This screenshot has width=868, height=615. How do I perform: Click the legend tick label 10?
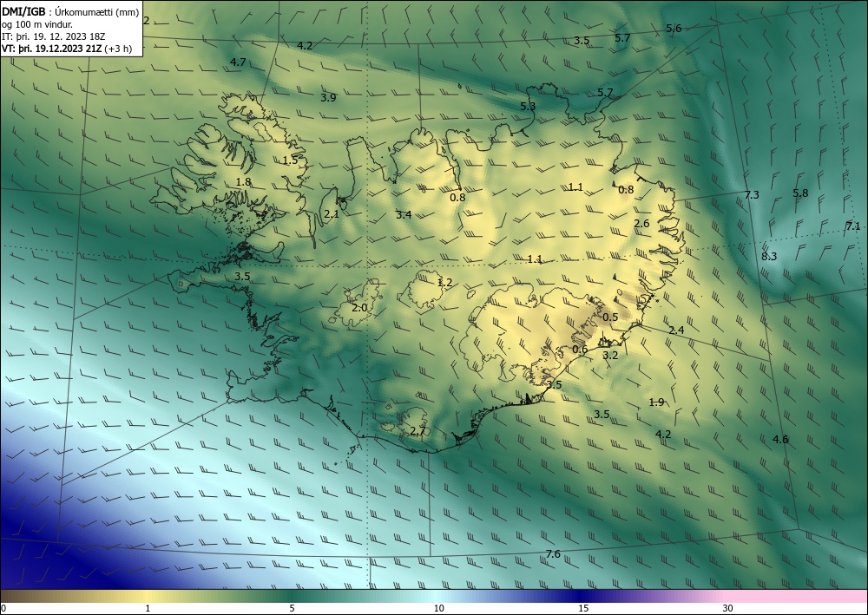coord(439,608)
